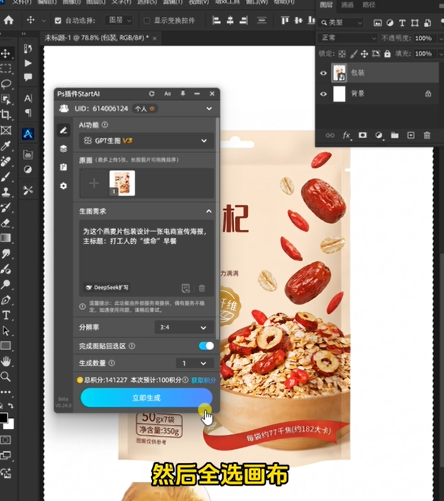Select the Brush tool
The height and width of the screenshot is (501, 444).
pos(5,176)
